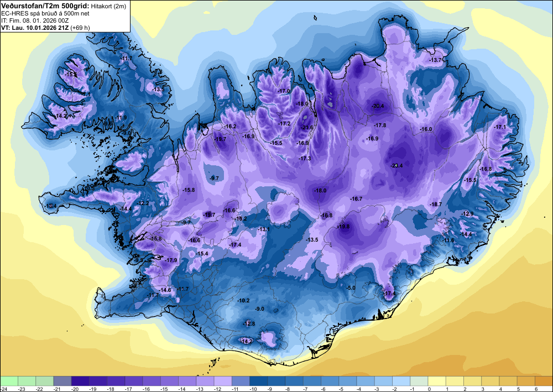Image resolution: width=553 pixels, height=392 pixels.
Task: Select the -17.1 reading in the east
Action: coord(500,127)
